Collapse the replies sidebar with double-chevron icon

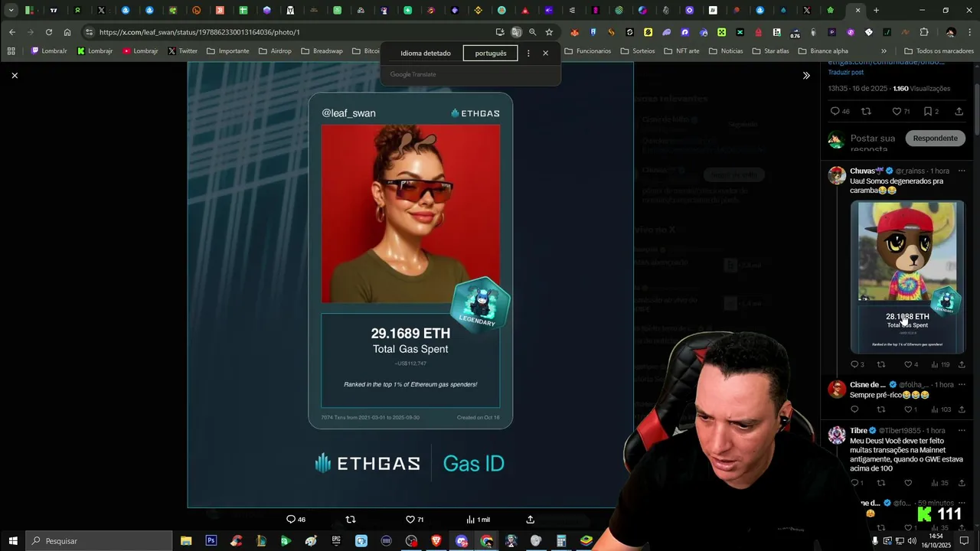806,75
